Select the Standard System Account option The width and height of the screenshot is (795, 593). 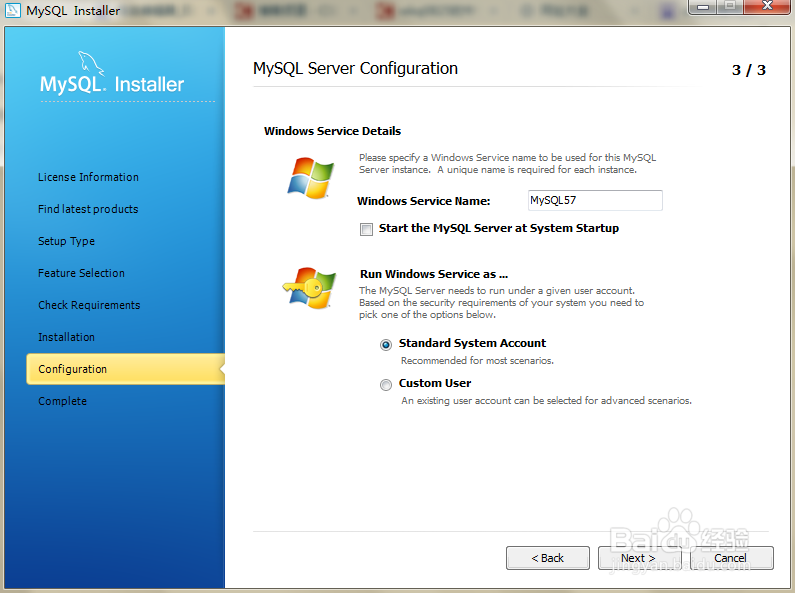386,345
